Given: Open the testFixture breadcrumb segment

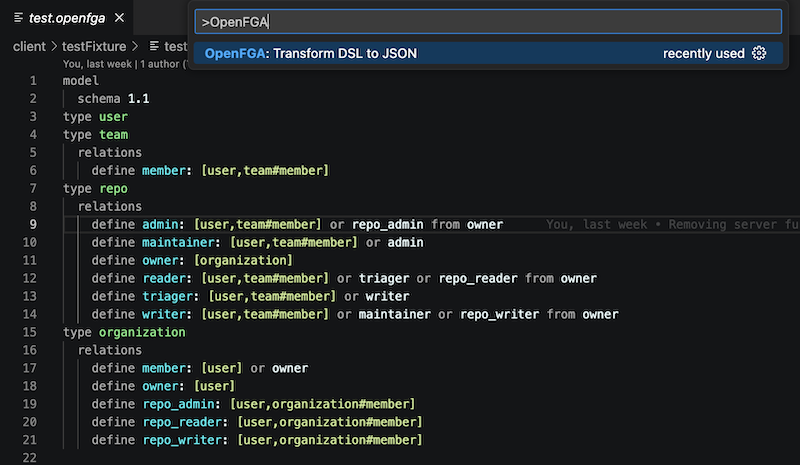Looking at the screenshot, I should 94,46.
